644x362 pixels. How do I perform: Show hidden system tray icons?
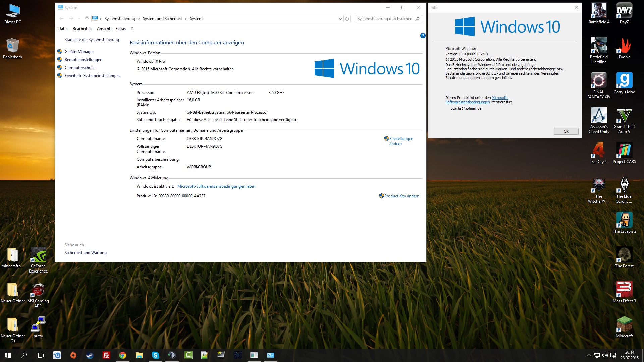589,355
